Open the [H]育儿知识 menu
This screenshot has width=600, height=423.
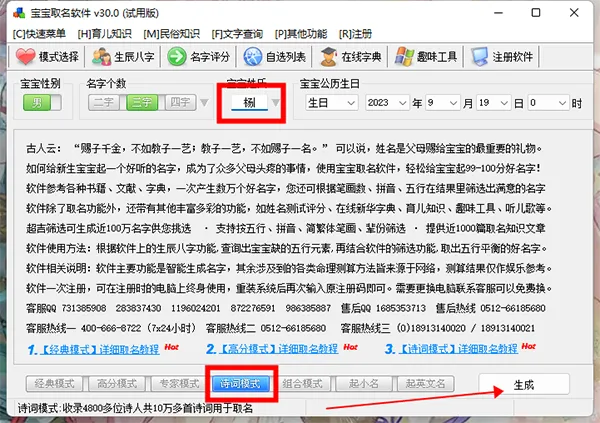(x=104, y=34)
